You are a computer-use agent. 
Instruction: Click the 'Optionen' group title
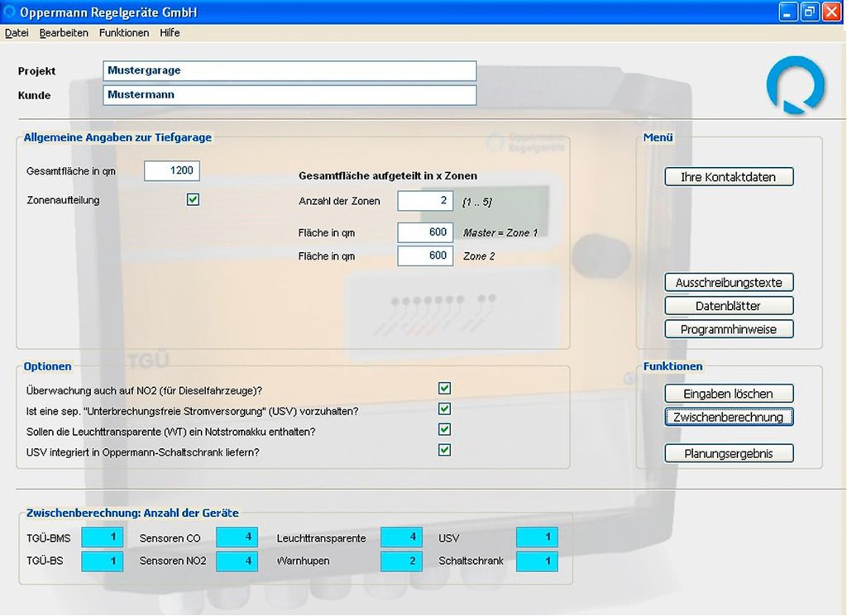pyautogui.click(x=47, y=366)
